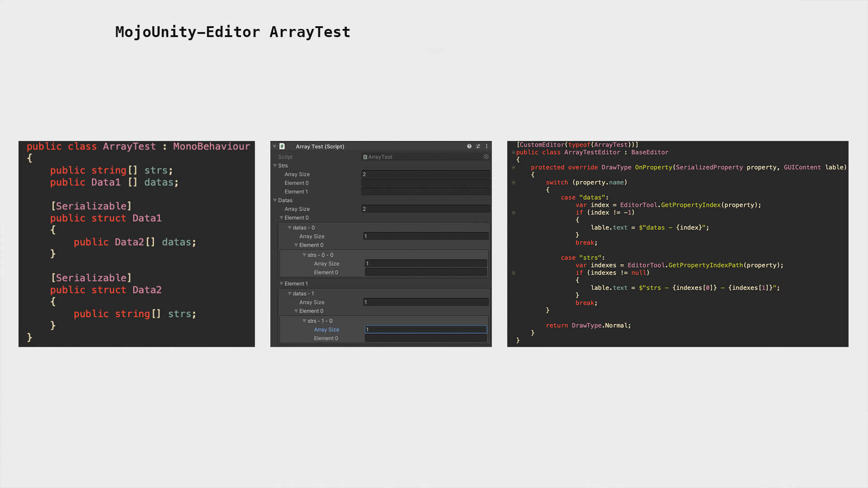The height and width of the screenshot is (488, 868).
Task: Click Element 0 field under 'strs - 1 - 0'
Action: [426, 338]
